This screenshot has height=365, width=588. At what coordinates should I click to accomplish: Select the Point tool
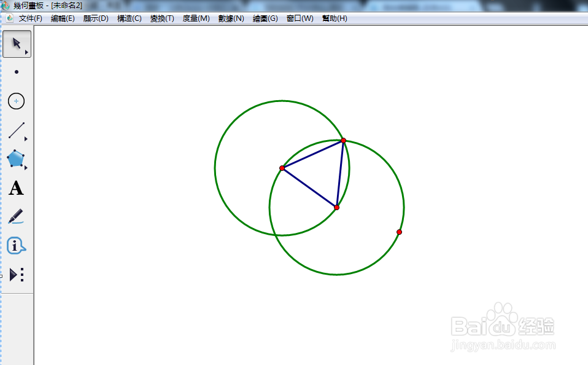[17, 72]
